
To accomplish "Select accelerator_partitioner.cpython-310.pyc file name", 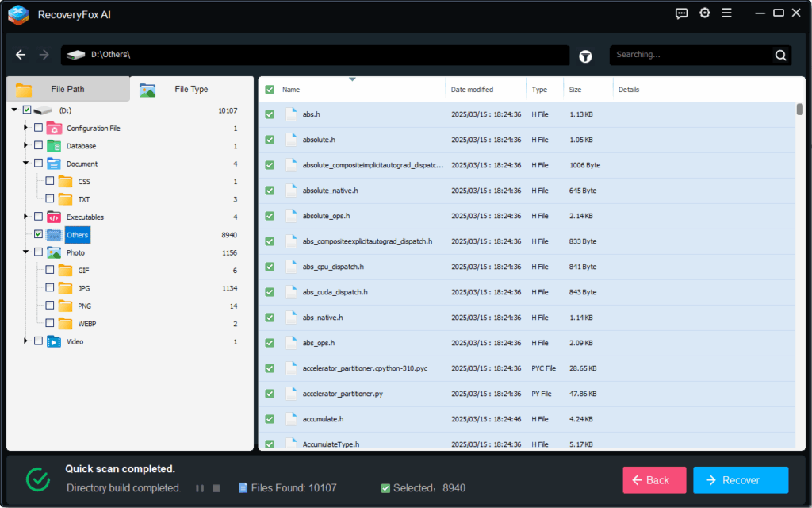I will [365, 368].
